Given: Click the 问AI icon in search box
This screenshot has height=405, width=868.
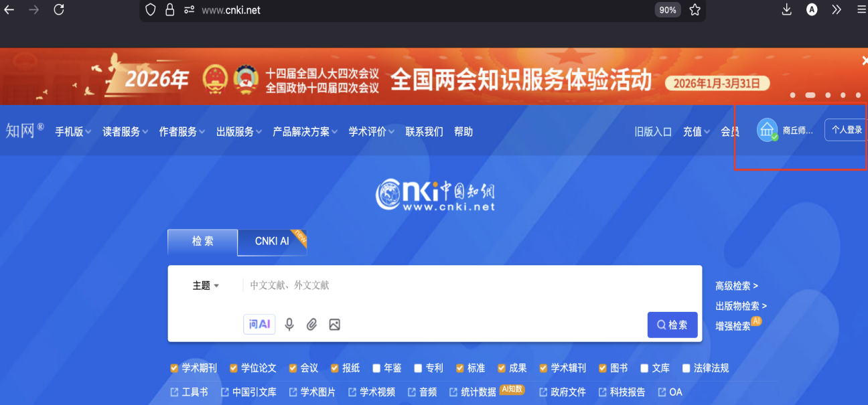Looking at the screenshot, I should pos(259,325).
